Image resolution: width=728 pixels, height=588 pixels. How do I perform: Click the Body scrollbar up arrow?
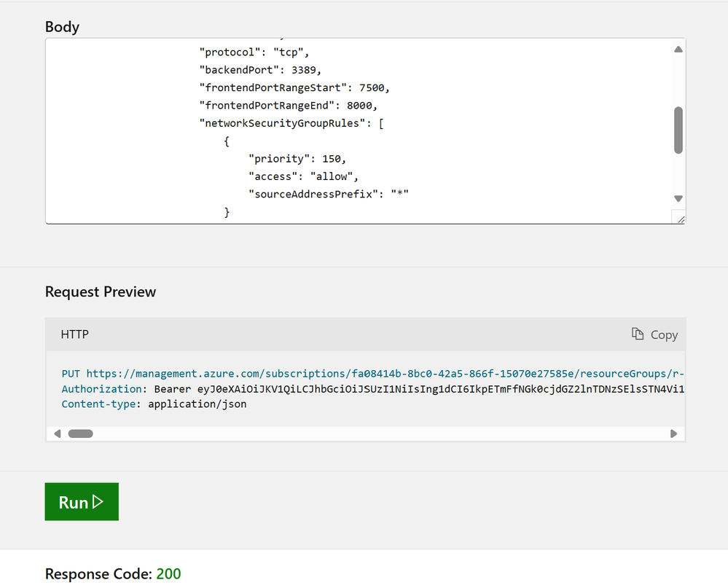pyautogui.click(x=678, y=50)
